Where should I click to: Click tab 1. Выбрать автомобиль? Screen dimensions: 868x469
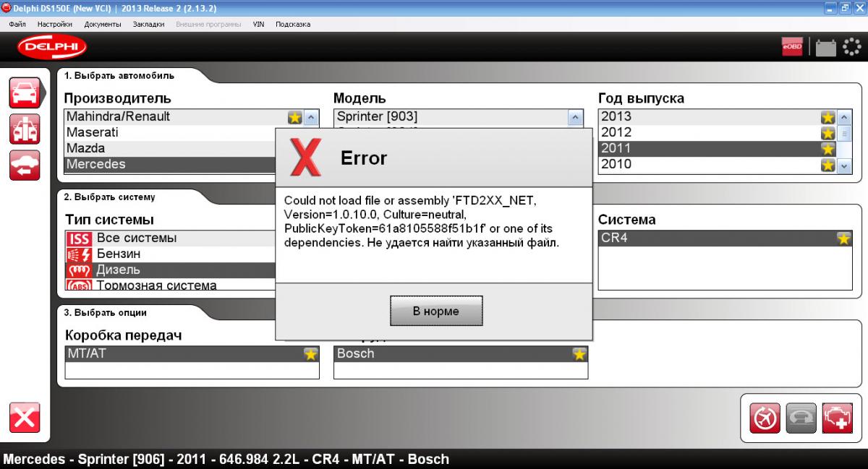pyautogui.click(x=119, y=75)
